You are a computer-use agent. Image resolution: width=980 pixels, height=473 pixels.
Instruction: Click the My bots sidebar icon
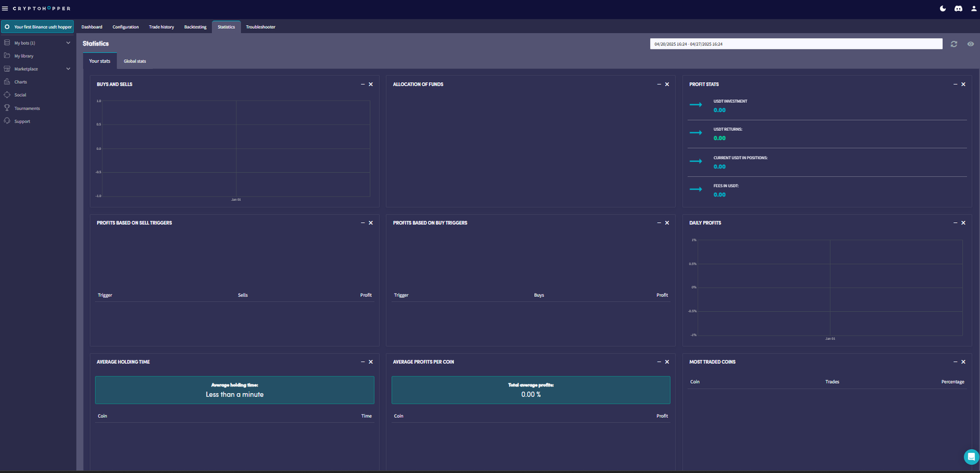7,43
